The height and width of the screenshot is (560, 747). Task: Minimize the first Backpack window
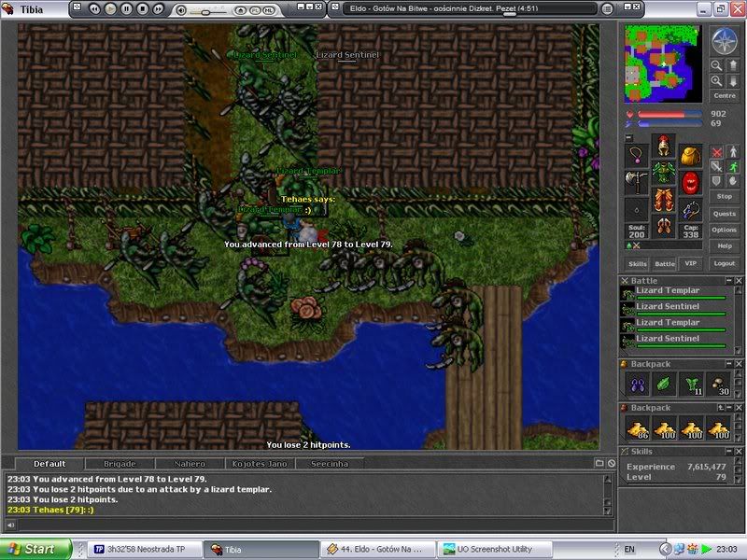point(729,364)
